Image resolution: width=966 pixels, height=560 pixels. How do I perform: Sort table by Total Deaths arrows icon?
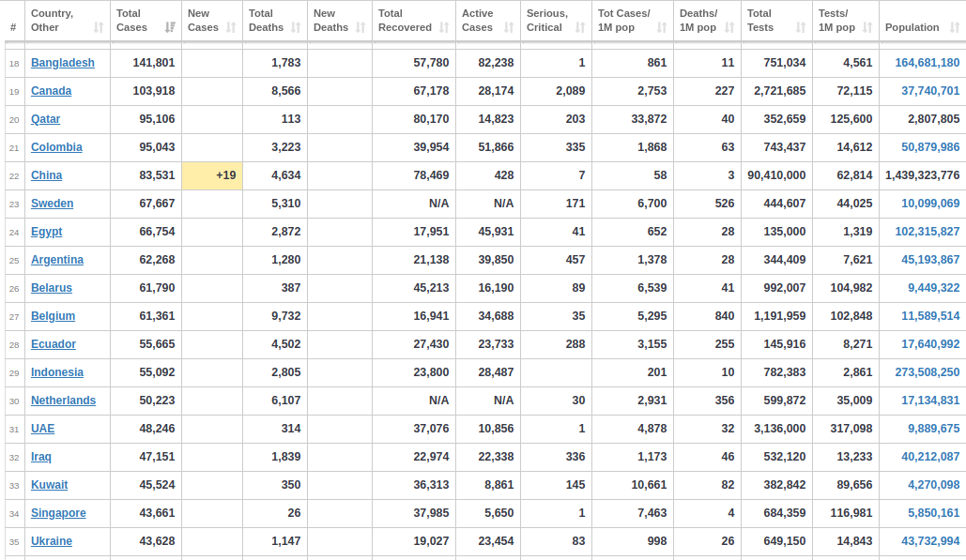click(x=296, y=28)
